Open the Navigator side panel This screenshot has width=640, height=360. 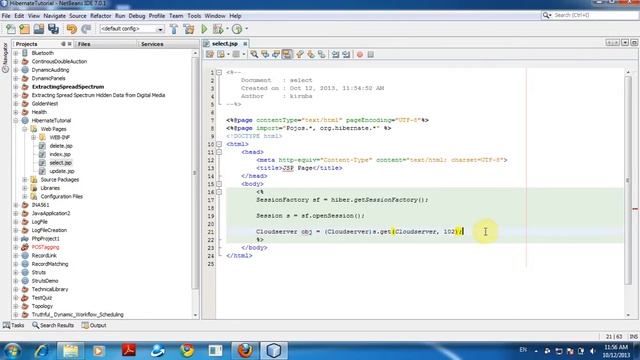[5, 57]
